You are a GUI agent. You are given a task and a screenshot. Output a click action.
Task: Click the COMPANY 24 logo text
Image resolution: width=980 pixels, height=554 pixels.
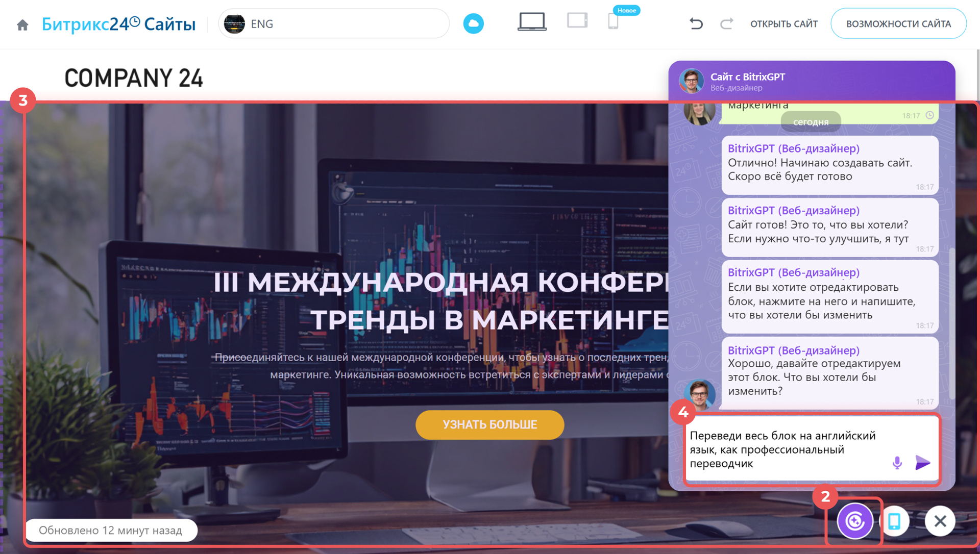click(134, 78)
